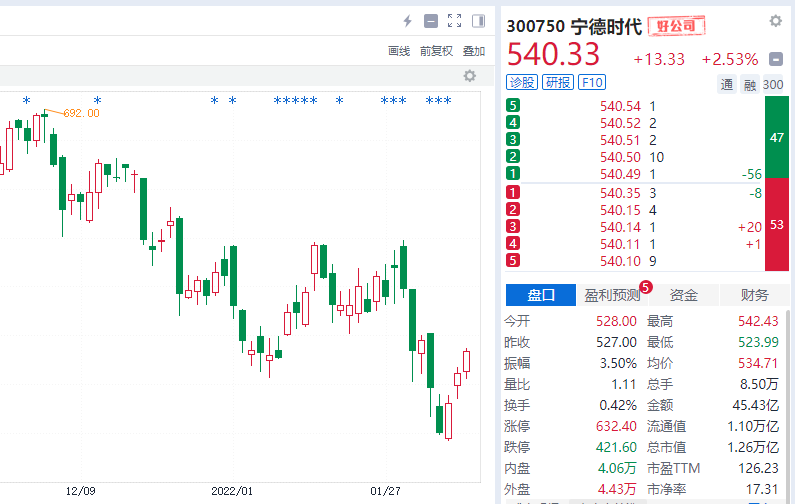The width and height of the screenshot is (795, 504).
Task: Click the 好公司 stamp badge
Action: coord(677,26)
